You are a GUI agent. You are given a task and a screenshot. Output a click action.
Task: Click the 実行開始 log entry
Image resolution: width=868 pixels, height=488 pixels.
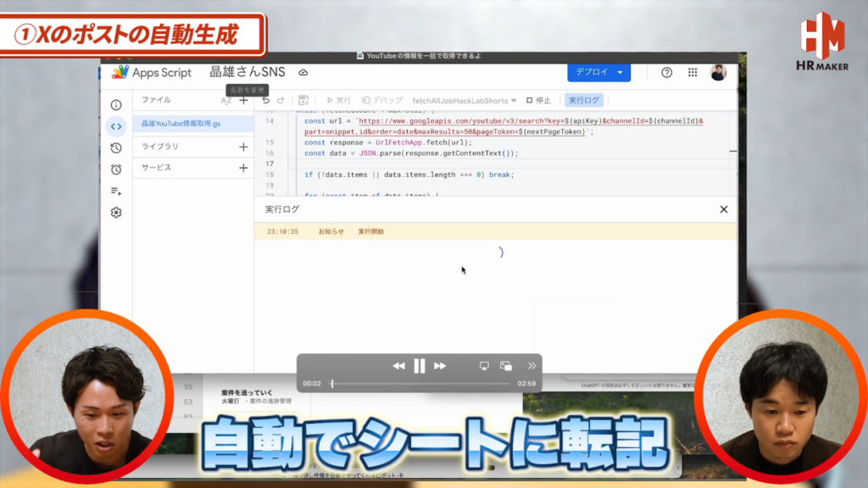click(371, 231)
